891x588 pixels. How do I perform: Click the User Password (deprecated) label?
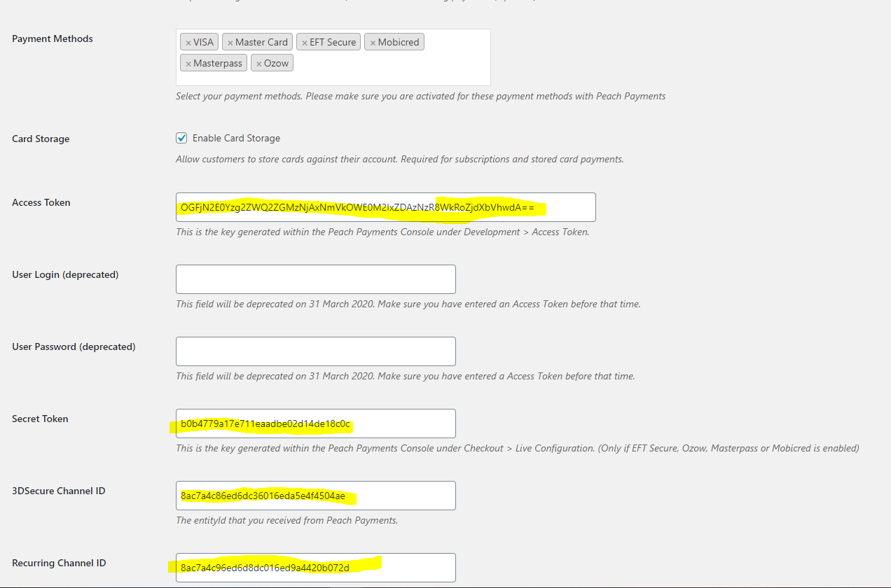pyautogui.click(x=74, y=346)
